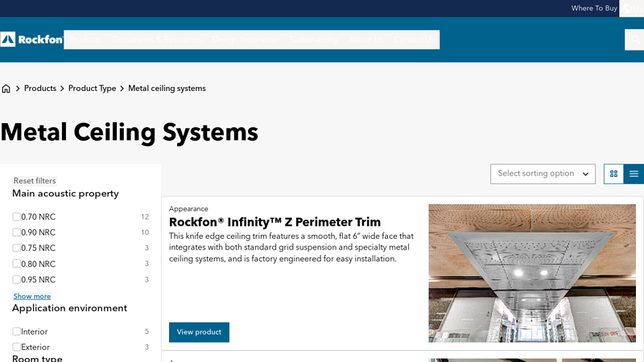The height and width of the screenshot is (362, 644).
Task: Click Metal ceiling systems breadcrumb
Action: pyautogui.click(x=167, y=88)
